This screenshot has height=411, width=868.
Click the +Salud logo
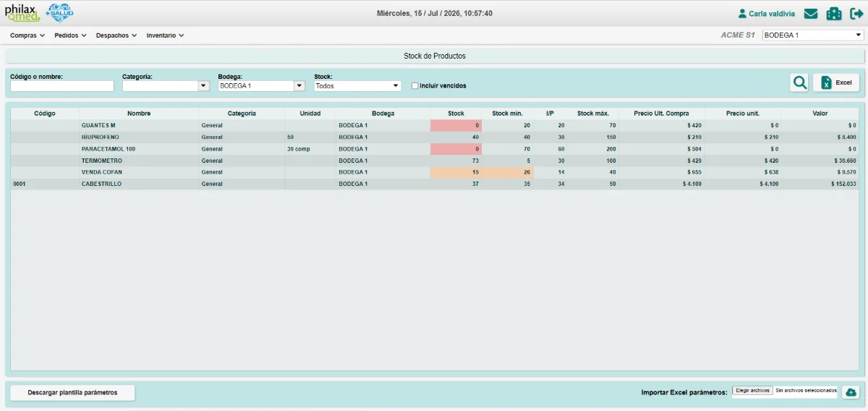(x=59, y=12)
